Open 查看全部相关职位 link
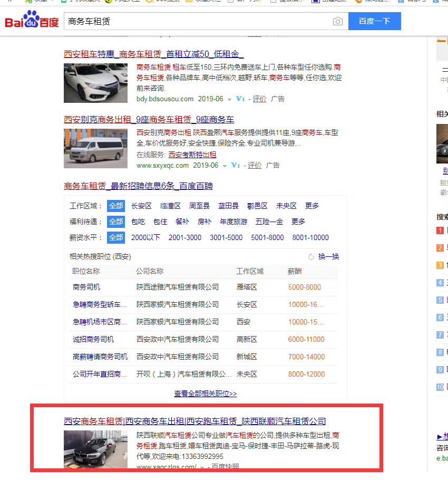The height and width of the screenshot is (480, 448). coord(206,393)
